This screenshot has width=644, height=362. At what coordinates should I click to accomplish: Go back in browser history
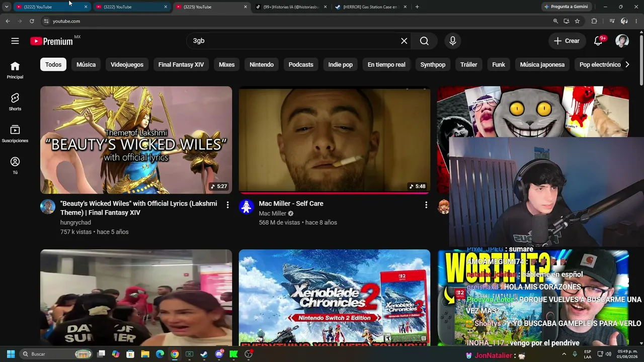(8, 21)
